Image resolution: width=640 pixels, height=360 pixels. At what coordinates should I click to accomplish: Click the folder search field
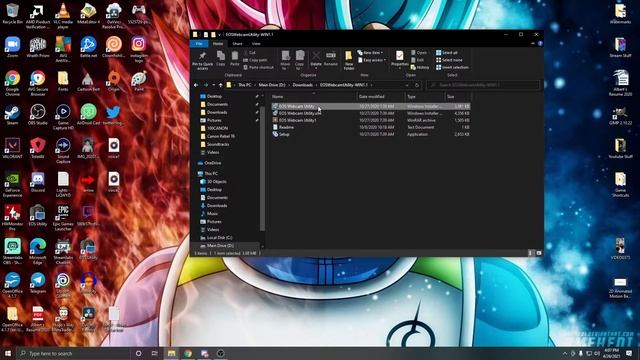(x=483, y=85)
